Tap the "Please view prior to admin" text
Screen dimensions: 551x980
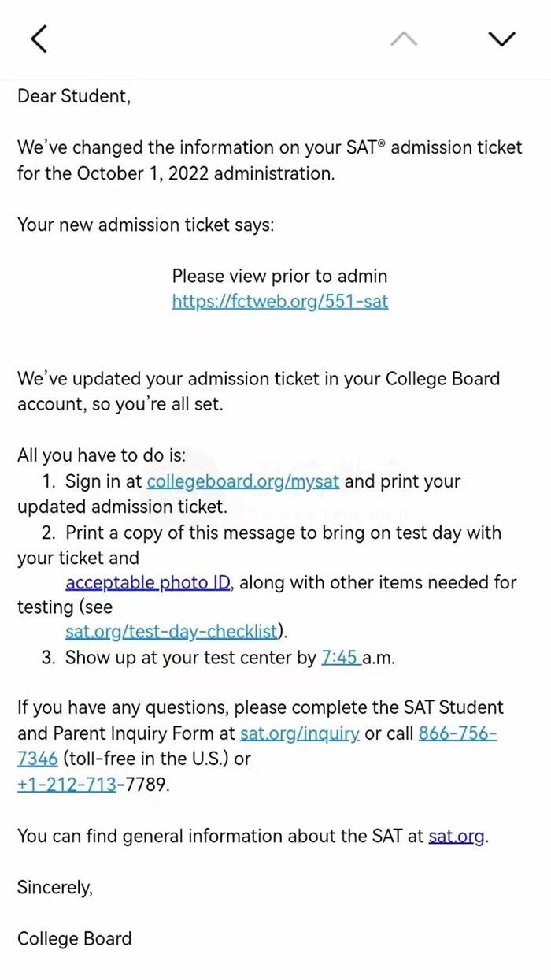pos(279,277)
